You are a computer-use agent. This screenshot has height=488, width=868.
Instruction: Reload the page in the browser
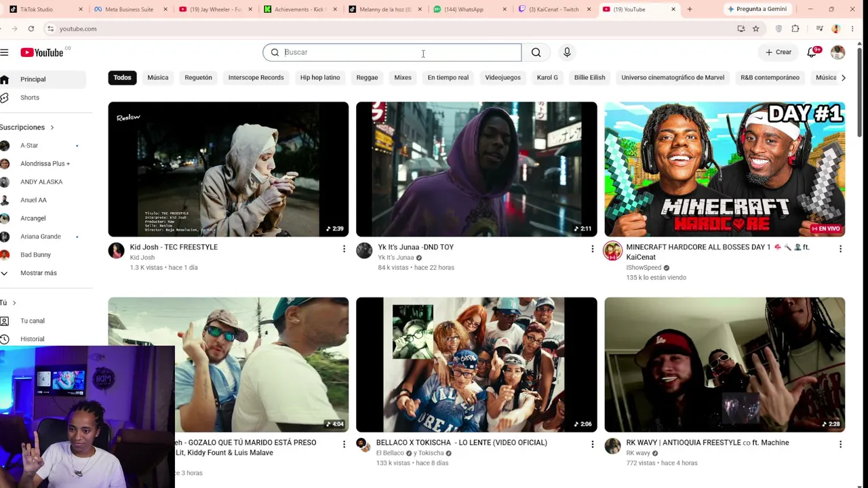(31, 28)
